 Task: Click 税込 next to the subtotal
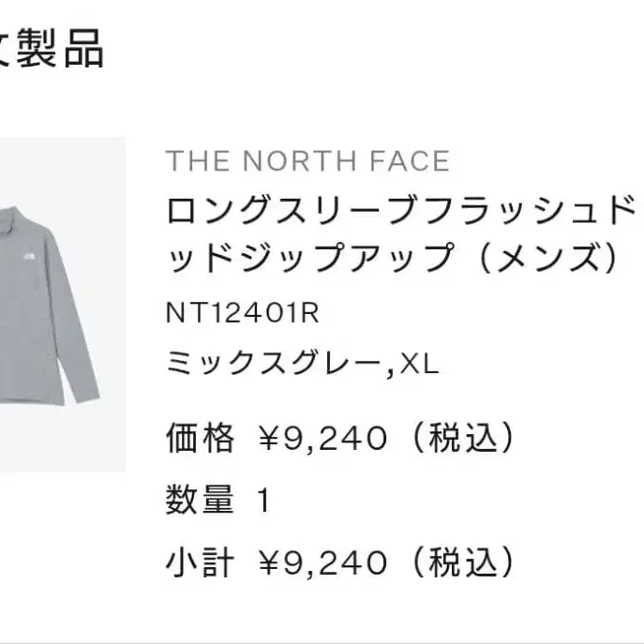(463, 562)
